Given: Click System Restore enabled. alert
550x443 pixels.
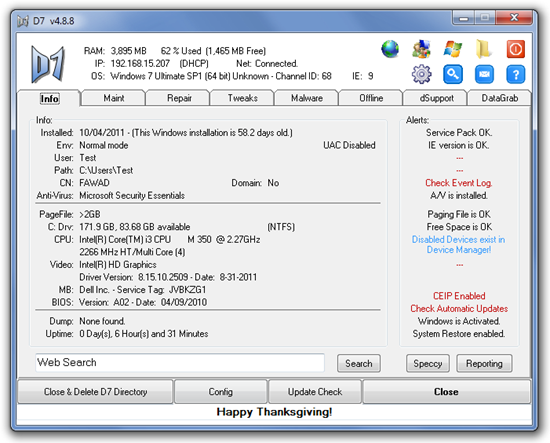Looking at the screenshot, I should tap(459, 334).
